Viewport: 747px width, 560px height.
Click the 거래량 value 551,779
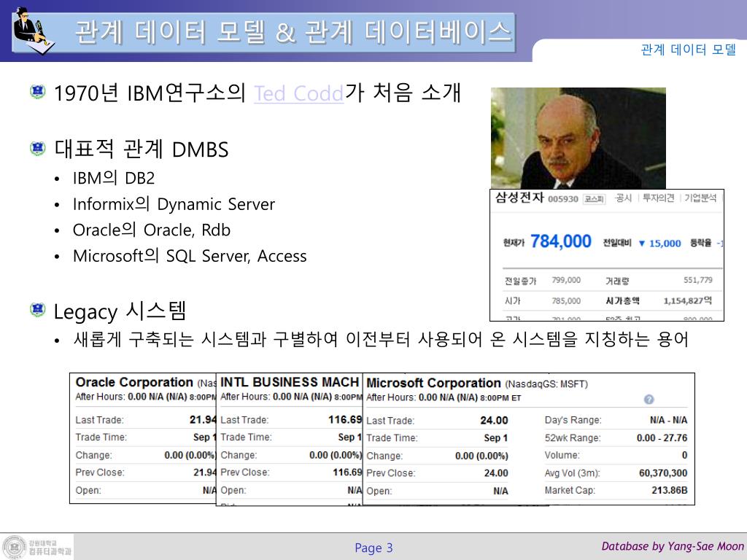click(698, 280)
